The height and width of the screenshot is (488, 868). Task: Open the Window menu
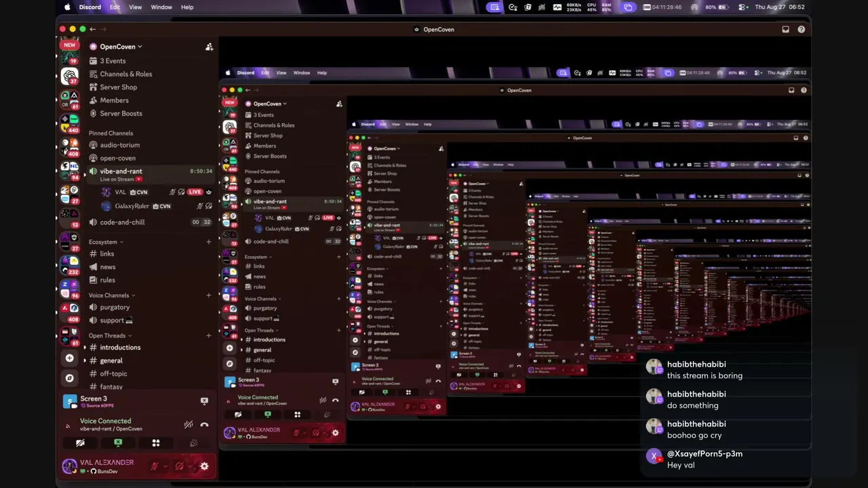161,7
